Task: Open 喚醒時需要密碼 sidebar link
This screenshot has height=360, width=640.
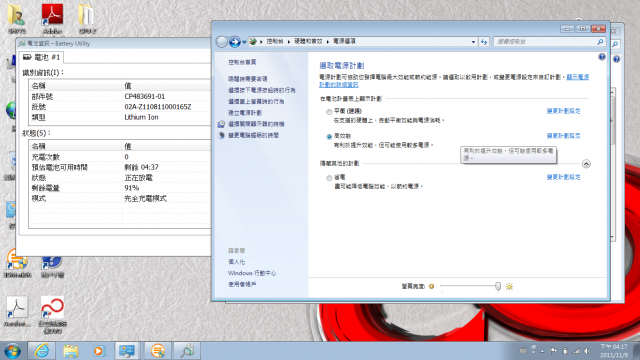Action: (x=248, y=79)
